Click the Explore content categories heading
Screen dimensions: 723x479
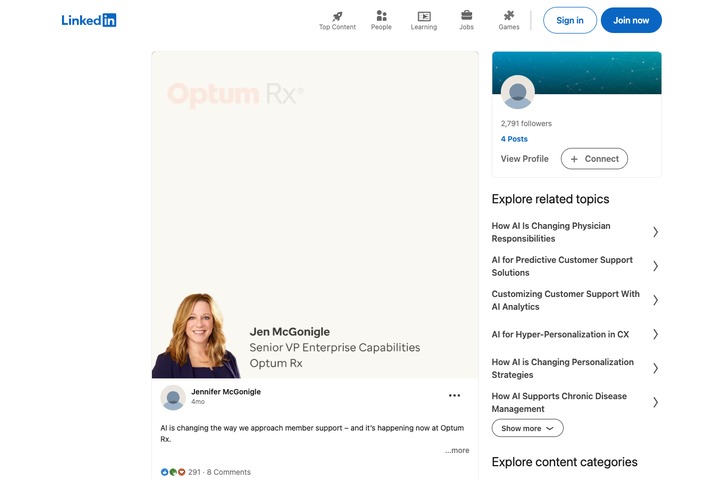click(x=564, y=462)
